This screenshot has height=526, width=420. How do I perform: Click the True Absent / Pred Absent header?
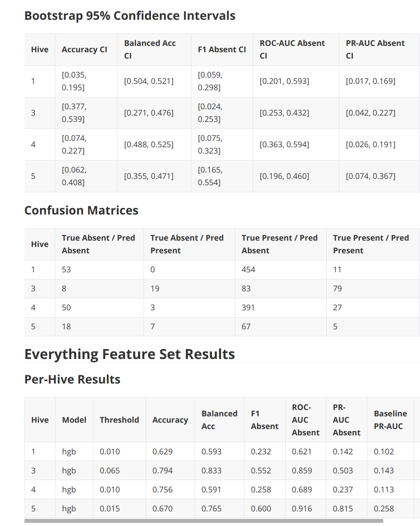point(99,244)
